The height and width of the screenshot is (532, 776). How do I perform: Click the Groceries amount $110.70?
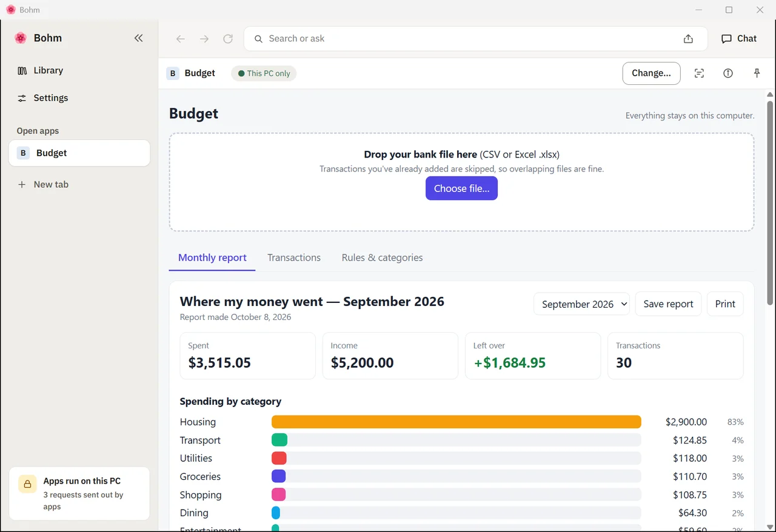(690, 477)
